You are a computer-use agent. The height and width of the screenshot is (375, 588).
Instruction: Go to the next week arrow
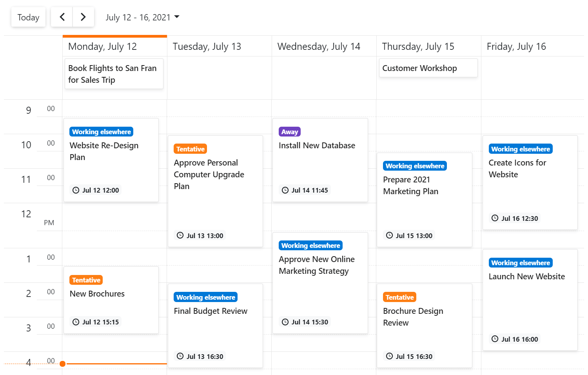click(83, 17)
